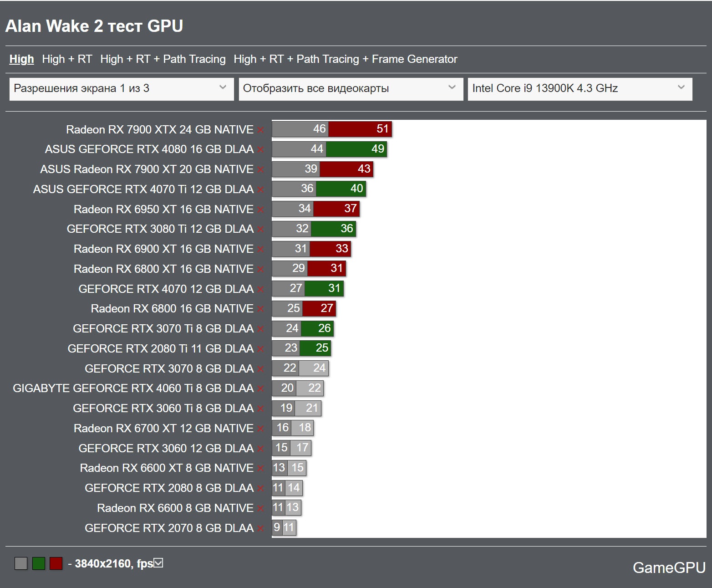Remove GIGABYTE GEFORCE RTX 4060 Ti row
The width and height of the screenshot is (712, 588).
tap(261, 389)
